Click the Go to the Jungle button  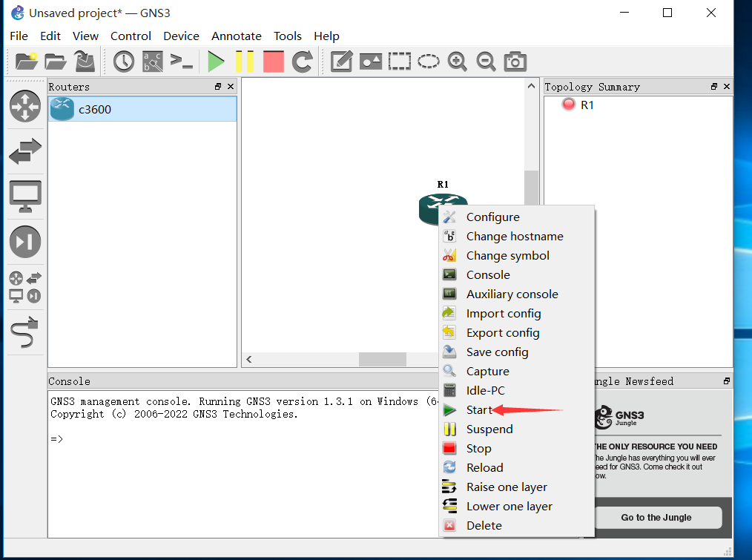[658, 517]
